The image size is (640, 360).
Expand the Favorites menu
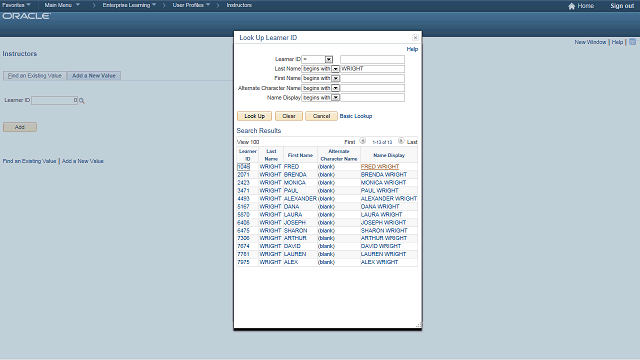pos(16,5)
